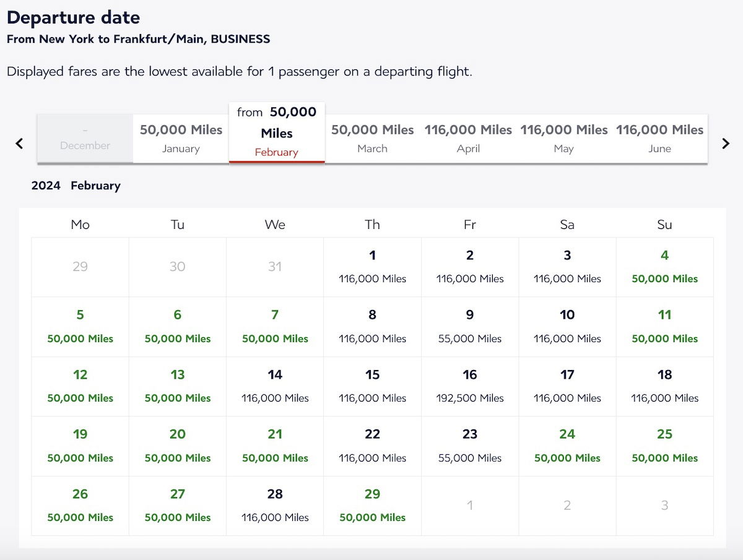743x560 pixels.
Task: Switch to the March month tab
Action: tap(372, 139)
